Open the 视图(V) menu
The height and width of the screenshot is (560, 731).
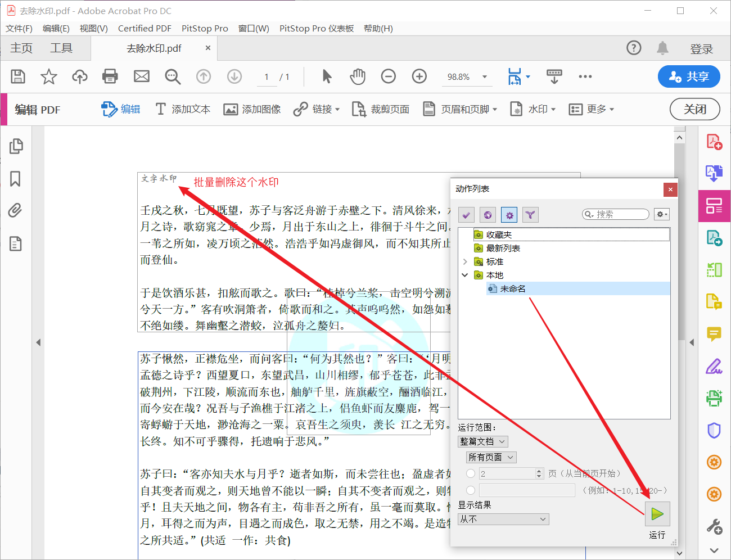(94, 29)
